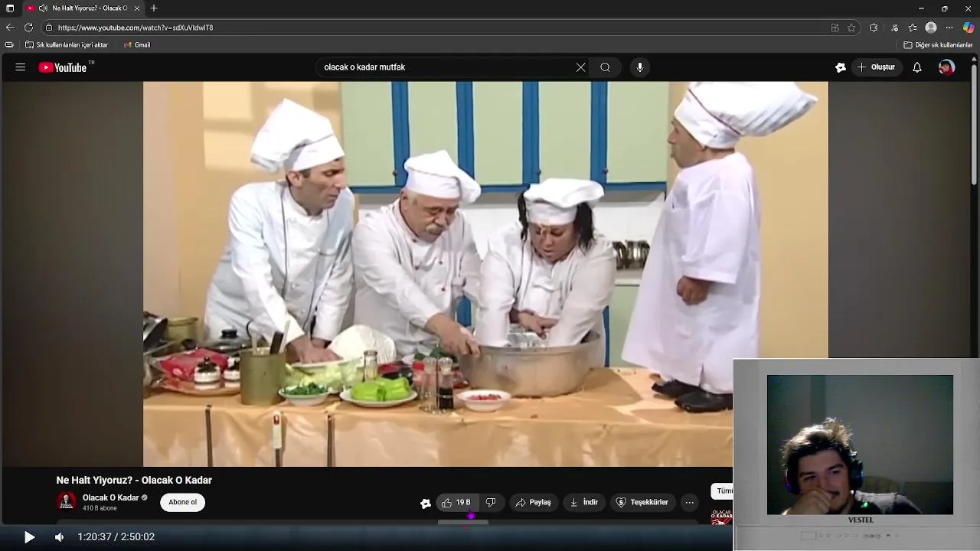Select the Tümü filter chip
This screenshot has height=551, width=980.
(x=723, y=491)
